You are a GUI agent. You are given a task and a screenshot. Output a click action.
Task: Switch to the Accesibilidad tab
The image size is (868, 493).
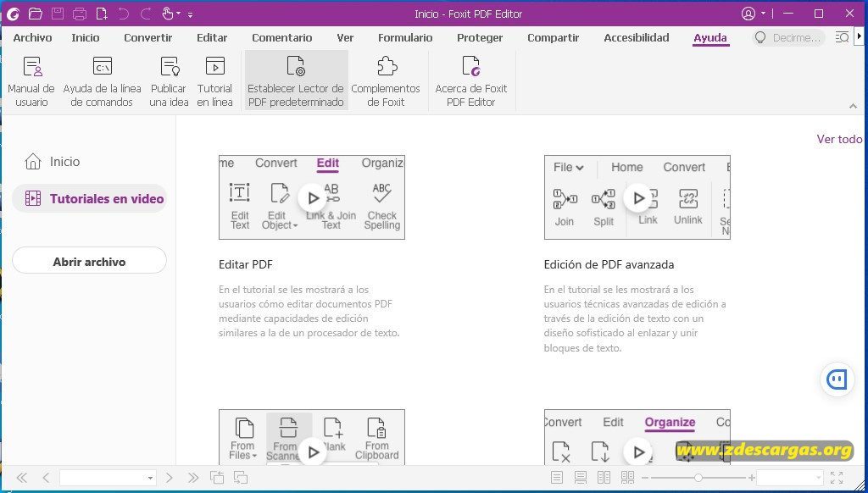637,37
